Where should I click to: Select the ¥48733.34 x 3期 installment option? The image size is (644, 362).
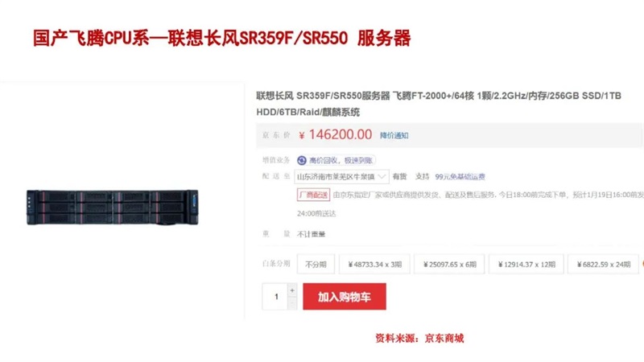coord(374,265)
